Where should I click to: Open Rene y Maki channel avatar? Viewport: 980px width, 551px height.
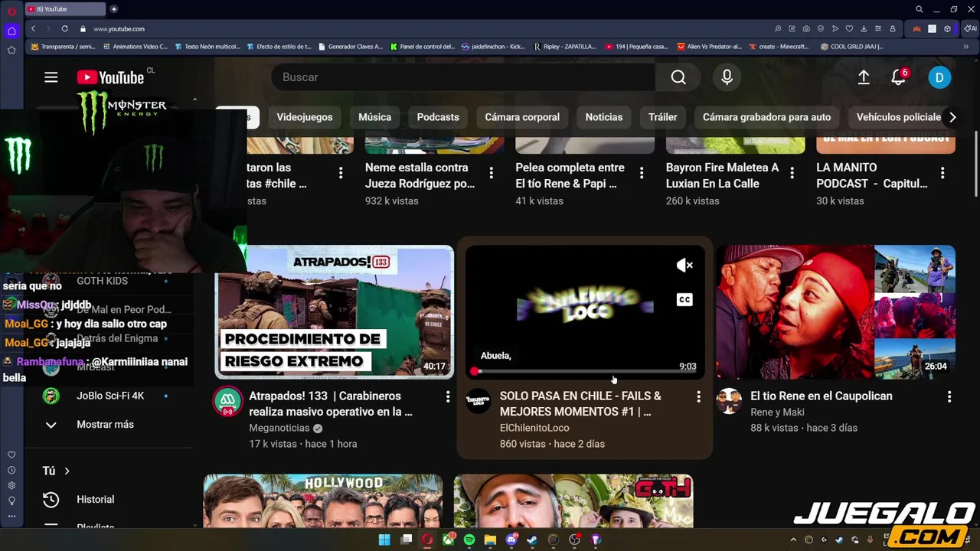pyautogui.click(x=729, y=401)
